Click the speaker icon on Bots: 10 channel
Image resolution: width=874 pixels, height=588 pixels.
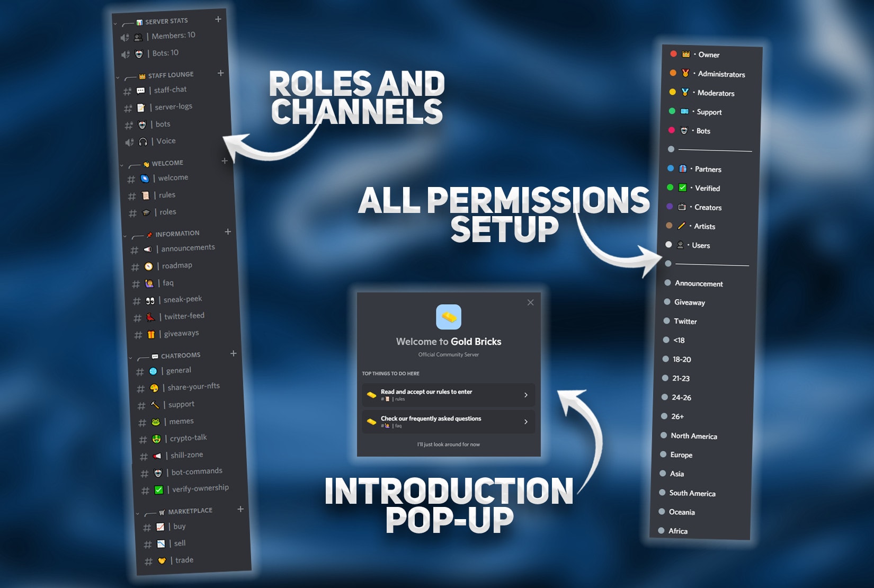tap(124, 53)
